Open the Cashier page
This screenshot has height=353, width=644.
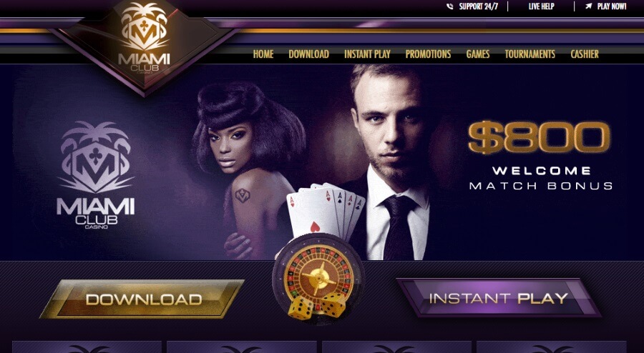point(585,54)
